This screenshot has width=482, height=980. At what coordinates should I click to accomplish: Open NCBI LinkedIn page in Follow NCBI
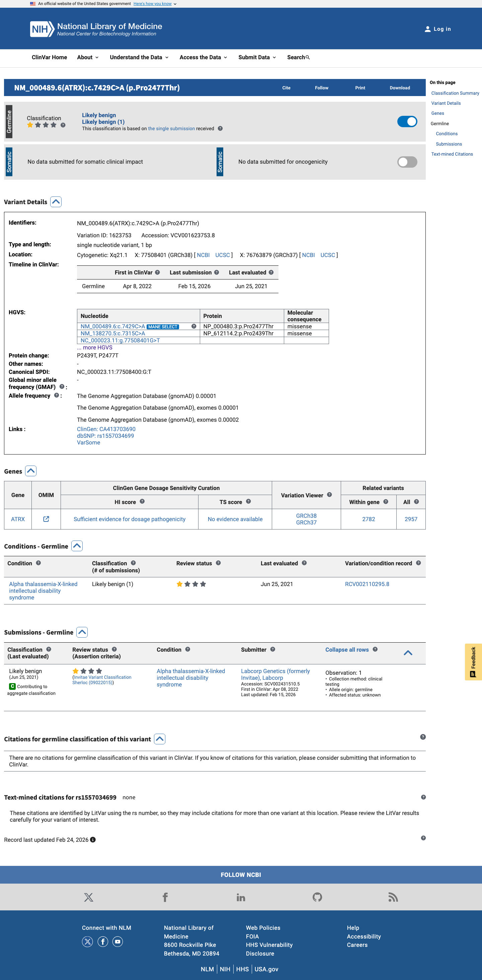241,897
